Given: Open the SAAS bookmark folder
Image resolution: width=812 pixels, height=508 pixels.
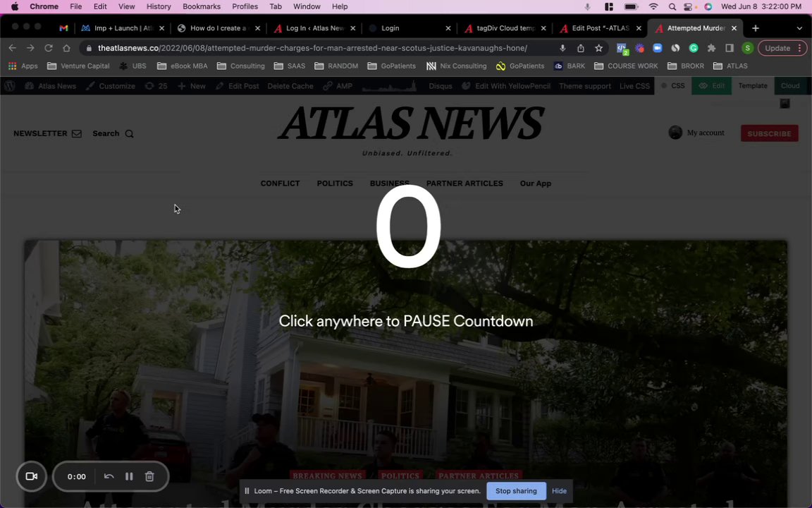Looking at the screenshot, I should (290, 66).
